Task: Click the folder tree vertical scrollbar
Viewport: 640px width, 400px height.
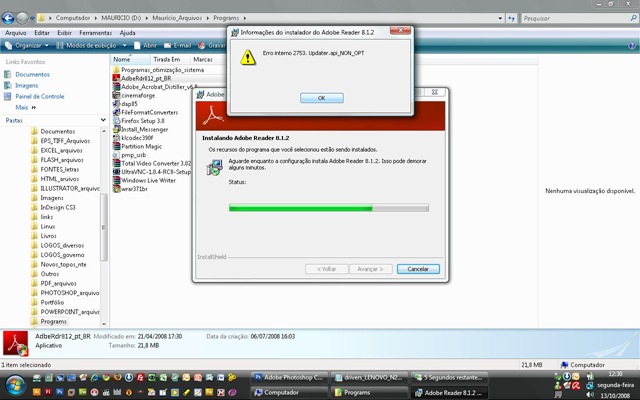Action: 104,227
